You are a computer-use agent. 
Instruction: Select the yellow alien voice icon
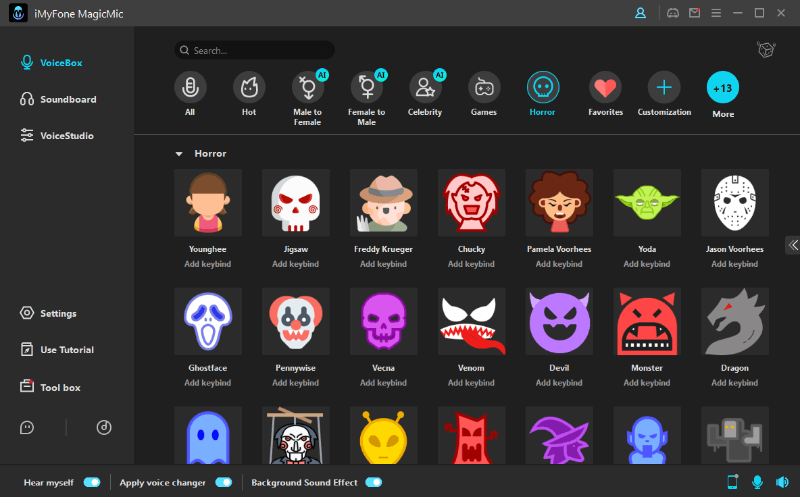[383, 435]
